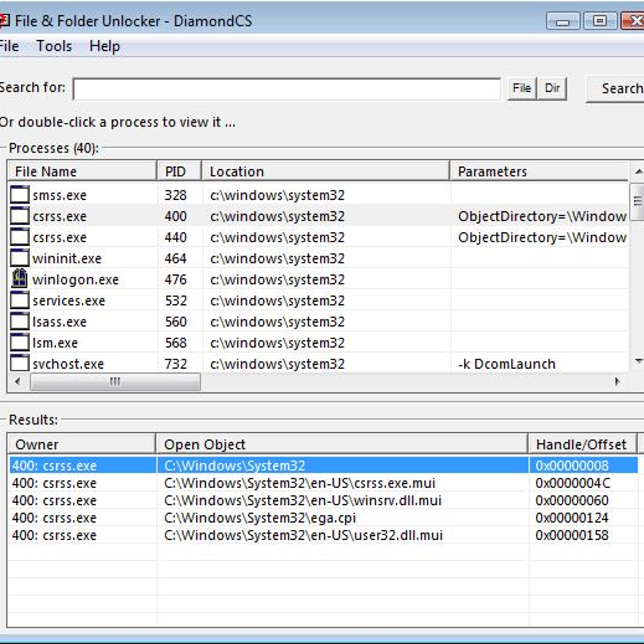Image resolution: width=644 pixels, height=644 pixels.
Task: Click the lsass.exe process icon
Action: 20,322
